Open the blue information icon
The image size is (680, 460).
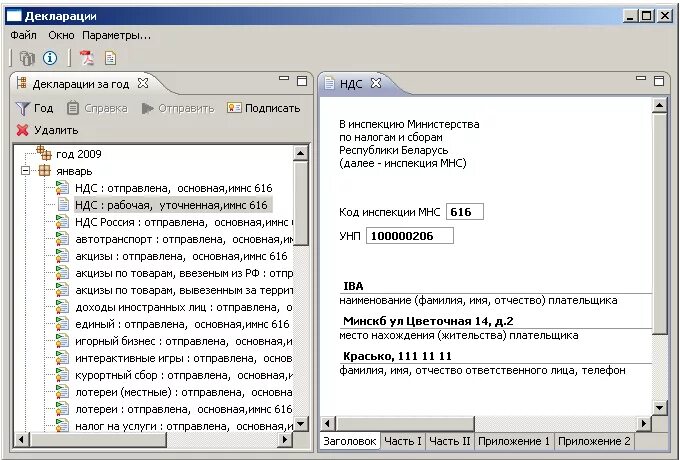(x=50, y=58)
